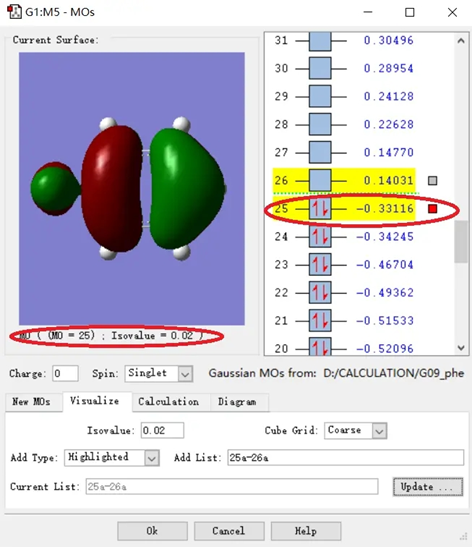Toggle the gray surface marker for orbital 26
472x547 pixels.
coord(433,180)
